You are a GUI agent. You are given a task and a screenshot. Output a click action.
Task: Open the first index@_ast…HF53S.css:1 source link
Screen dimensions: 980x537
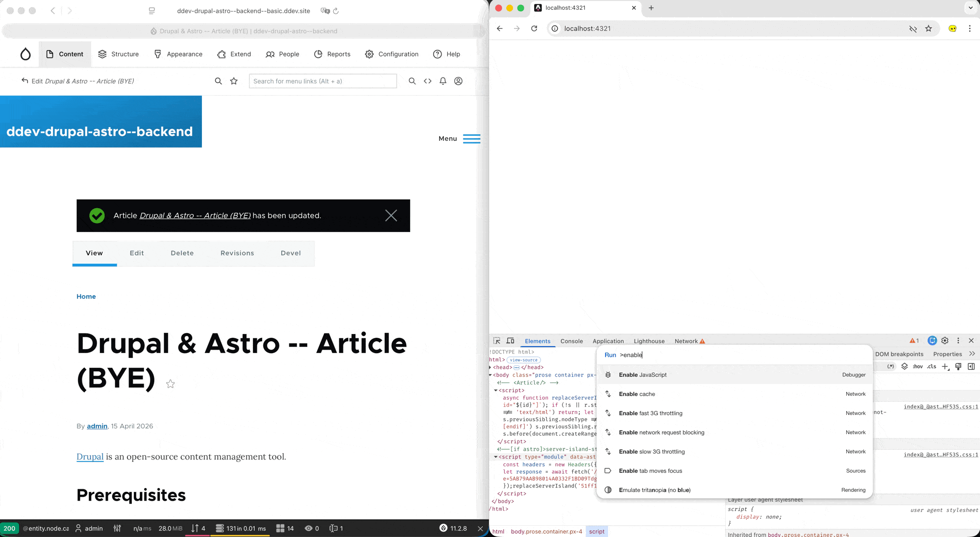[x=941, y=407]
